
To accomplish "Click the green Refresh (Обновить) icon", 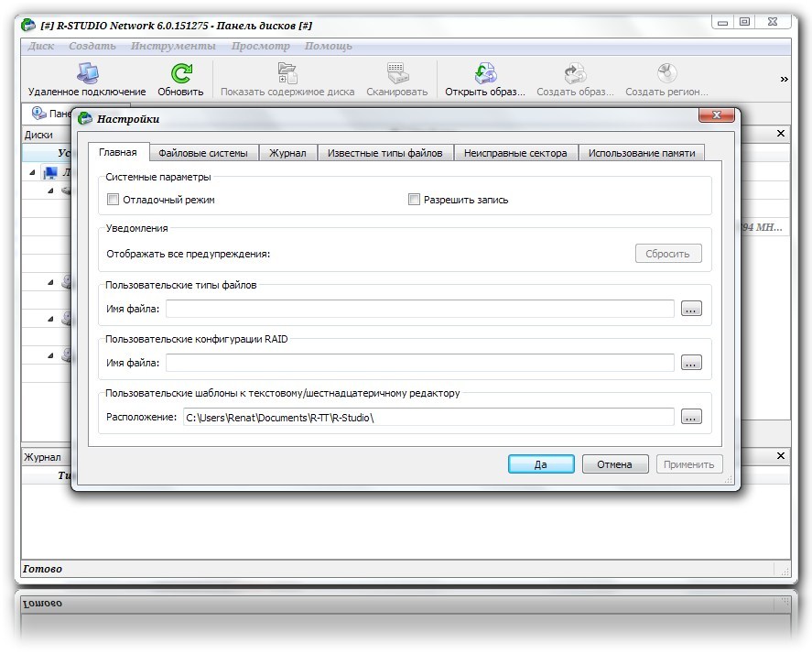I will [x=180, y=73].
